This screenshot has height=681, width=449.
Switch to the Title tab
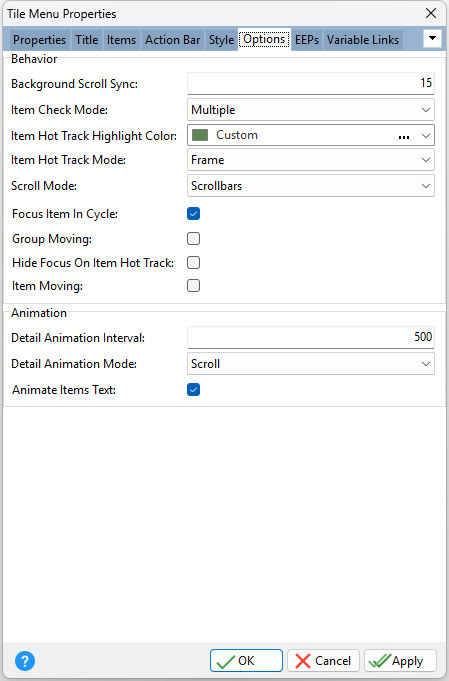86,40
